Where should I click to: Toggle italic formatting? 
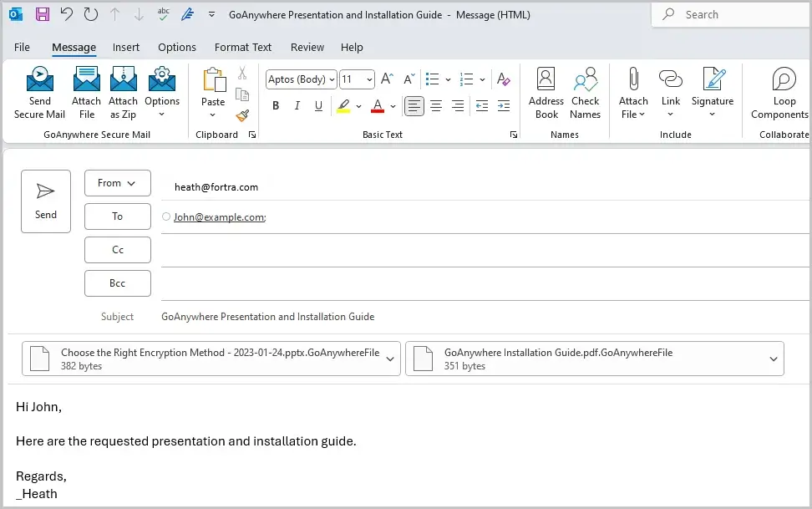tap(297, 106)
